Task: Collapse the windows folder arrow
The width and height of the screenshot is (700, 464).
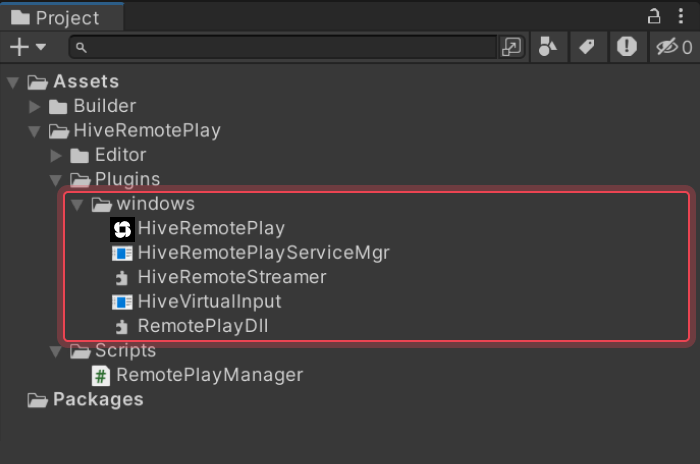Action: click(x=77, y=204)
